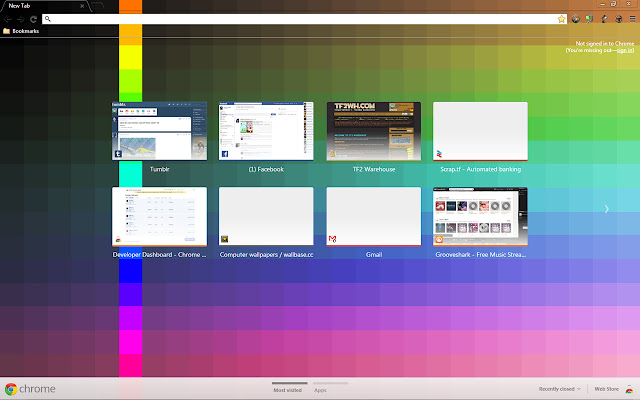Go to next page with right chevron
640x400 pixels.
606,209
